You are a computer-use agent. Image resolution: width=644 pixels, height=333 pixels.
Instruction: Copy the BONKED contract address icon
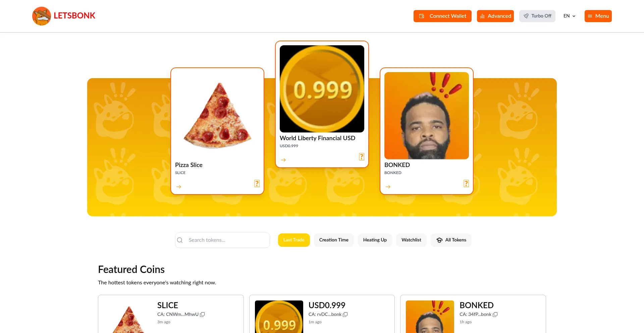(495, 315)
